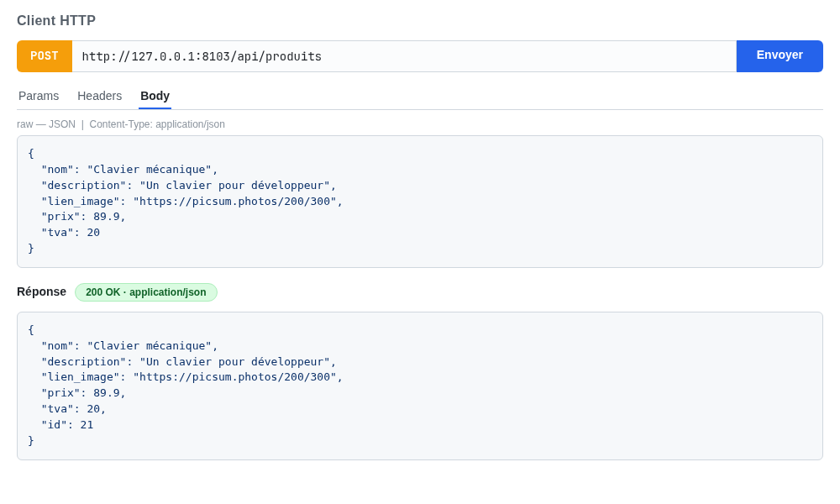
Task: Click the "nom" line in the request body
Action: 129,169
